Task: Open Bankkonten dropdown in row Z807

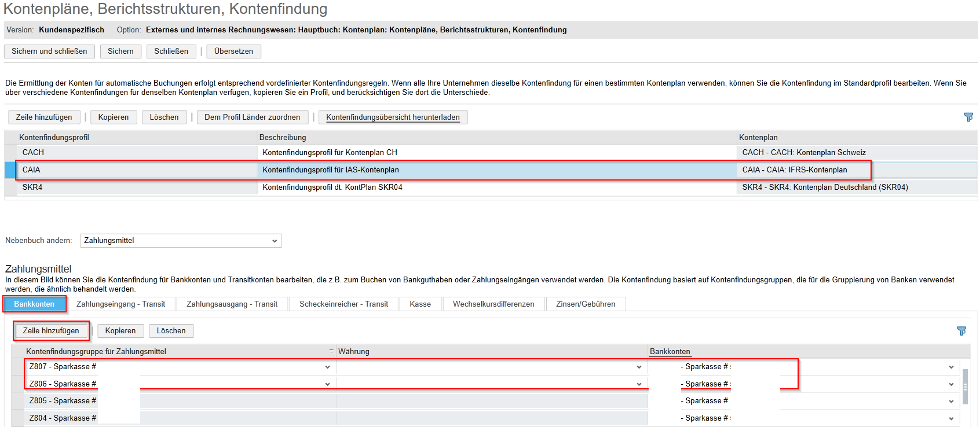Action: pos(951,367)
